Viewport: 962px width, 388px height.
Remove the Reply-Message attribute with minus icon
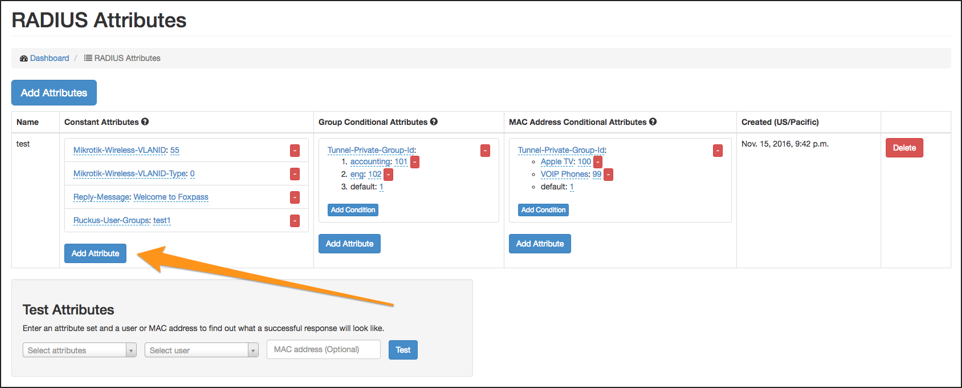tap(294, 198)
